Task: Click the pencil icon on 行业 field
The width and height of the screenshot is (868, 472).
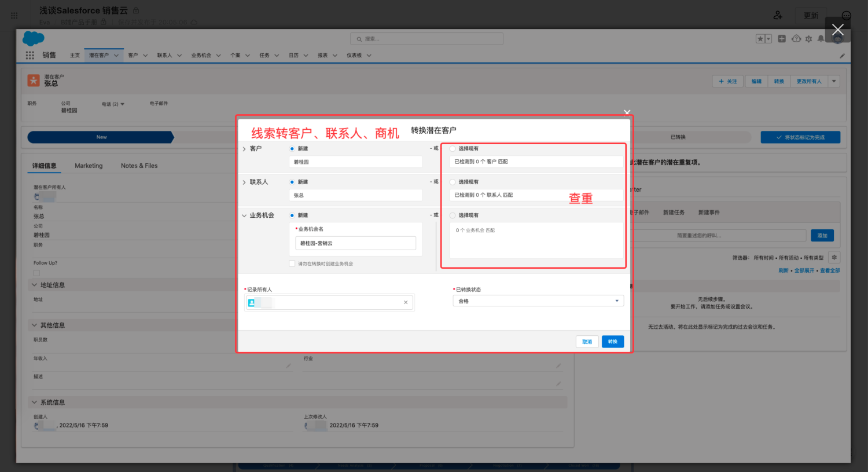Action: [558, 365]
